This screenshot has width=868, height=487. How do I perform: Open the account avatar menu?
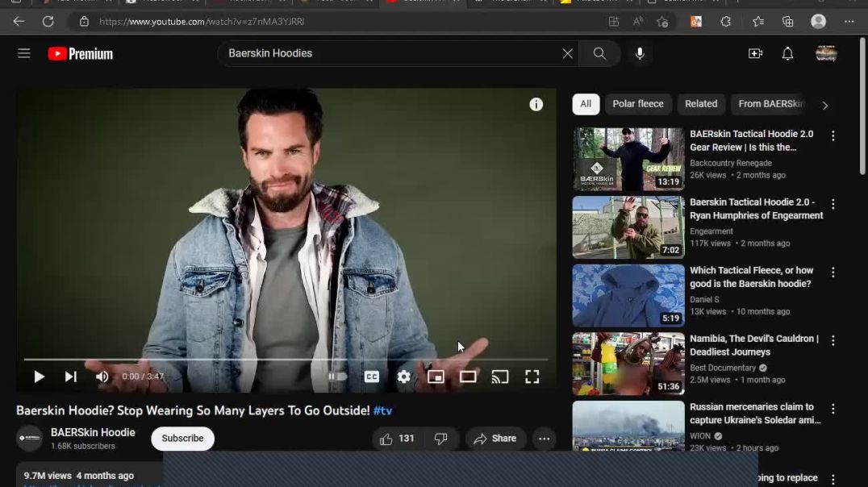(x=827, y=54)
